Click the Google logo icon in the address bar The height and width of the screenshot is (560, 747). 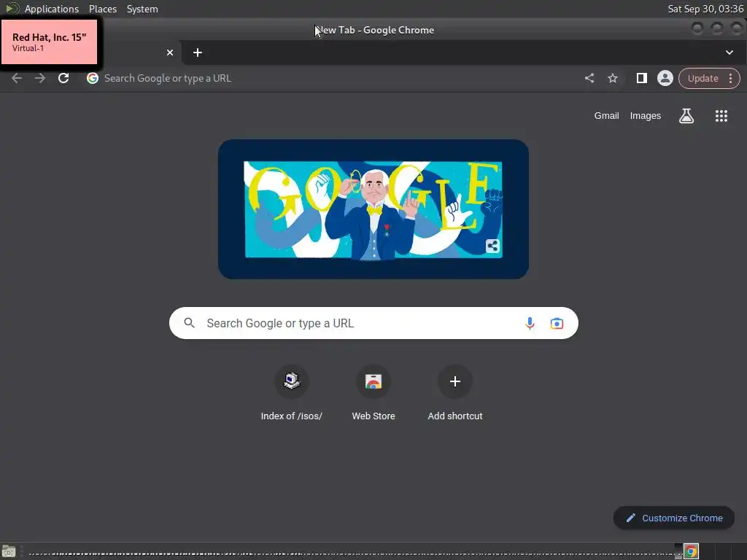coord(93,78)
